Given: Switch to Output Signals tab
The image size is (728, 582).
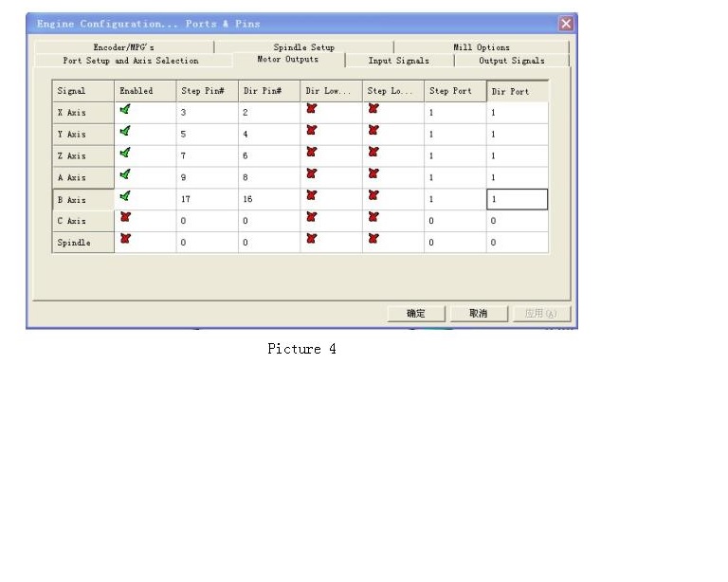Looking at the screenshot, I should 512,61.
